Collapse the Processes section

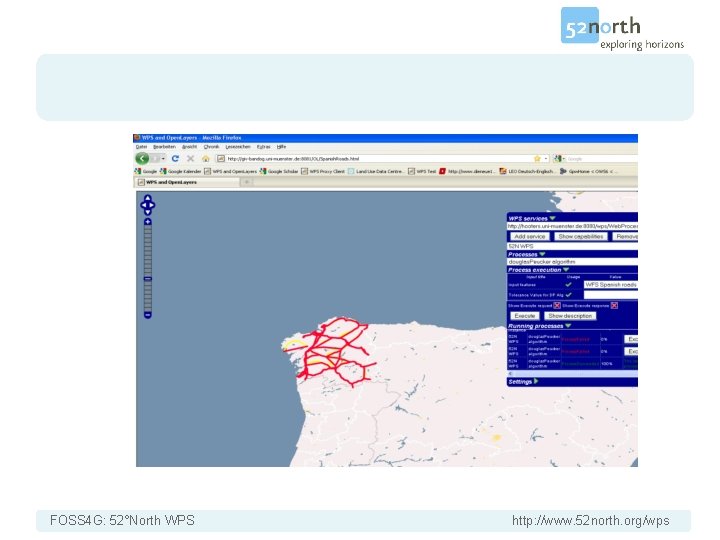coord(542,254)
